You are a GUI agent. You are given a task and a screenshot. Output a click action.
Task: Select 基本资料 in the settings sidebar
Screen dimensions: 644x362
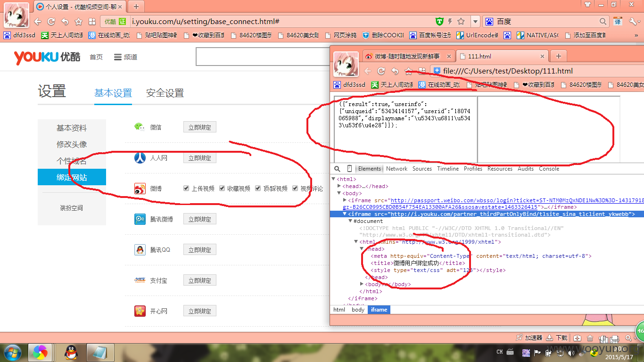(x=72, y=128)
